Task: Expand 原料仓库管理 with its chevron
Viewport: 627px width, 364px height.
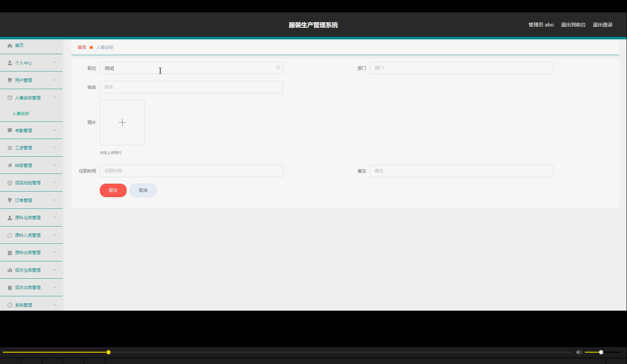Action: [x=55, y=217]
